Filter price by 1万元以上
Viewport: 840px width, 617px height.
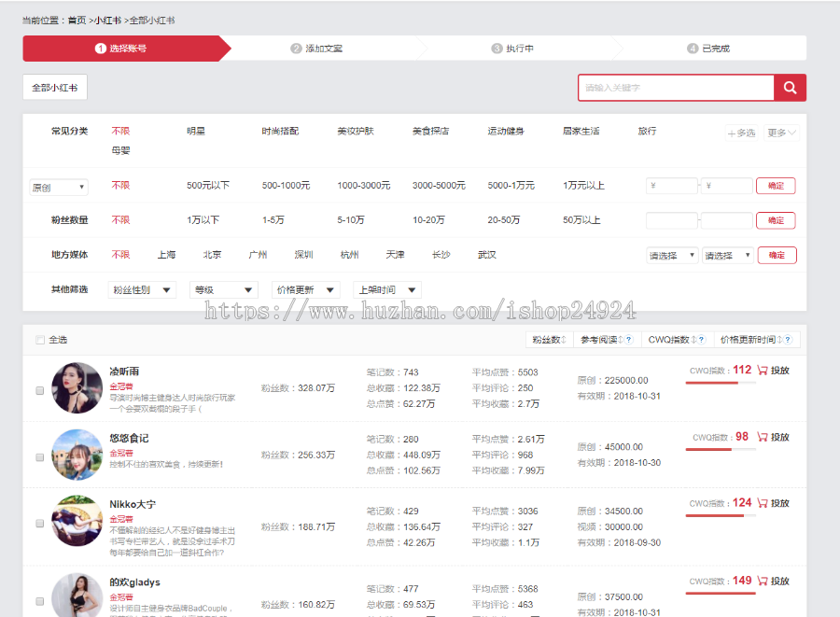[x=583, y=186]
